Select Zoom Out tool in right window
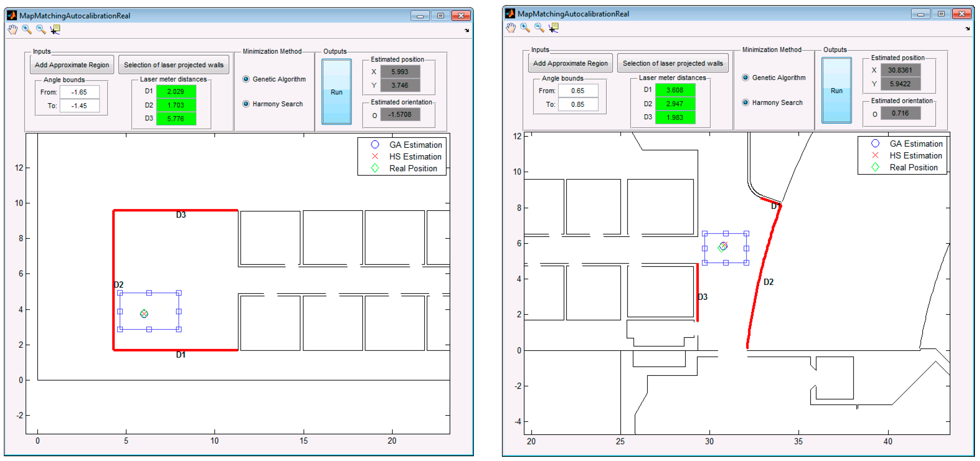This screenshot has height=461, width=980. coord(539,28)
